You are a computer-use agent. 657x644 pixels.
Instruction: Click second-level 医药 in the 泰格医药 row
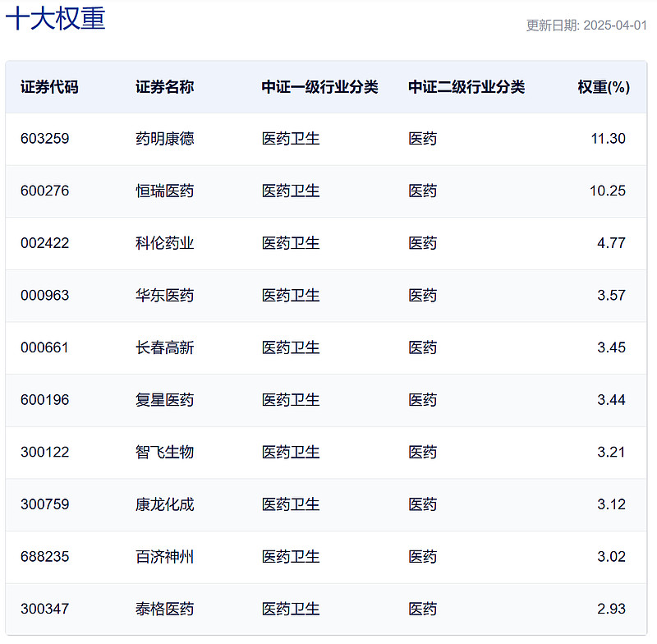tap(423, 609)
